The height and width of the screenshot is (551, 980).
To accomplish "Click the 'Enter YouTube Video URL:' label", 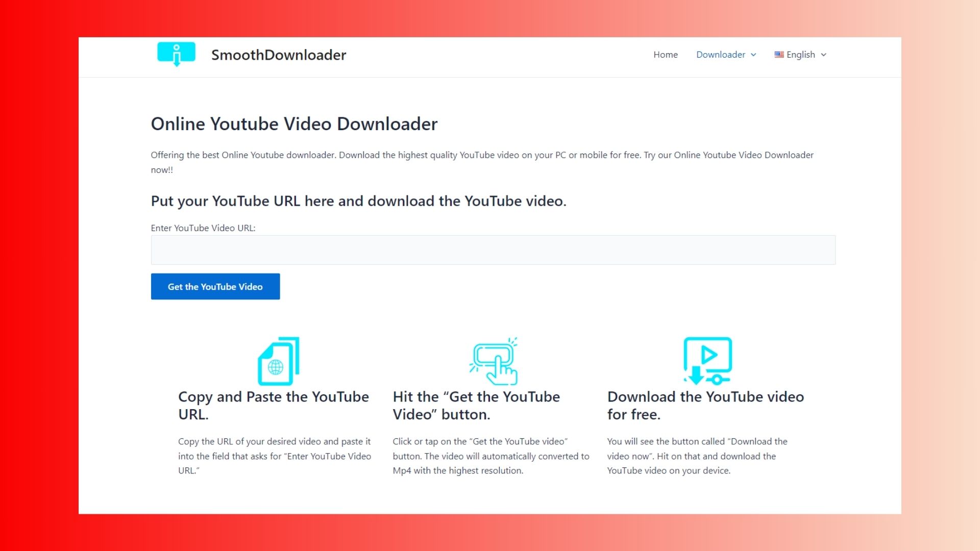I will coord(203,228).
